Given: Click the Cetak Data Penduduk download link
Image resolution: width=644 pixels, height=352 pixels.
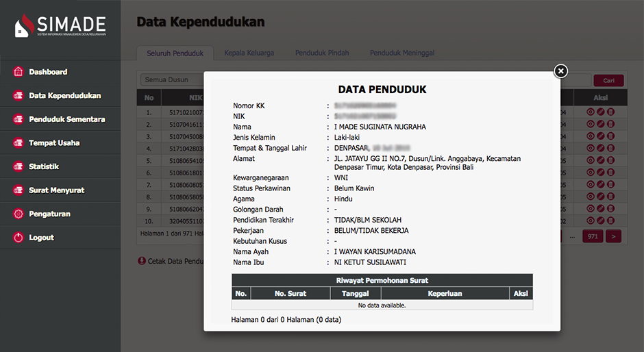Looking at the screenshot, I should 171,261.
